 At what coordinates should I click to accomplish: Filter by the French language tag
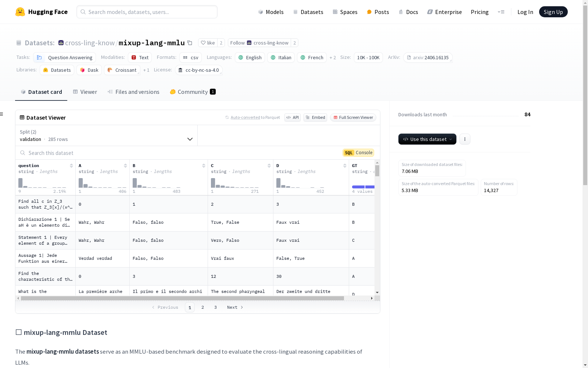pyautogui.click(x=312, y=57)
